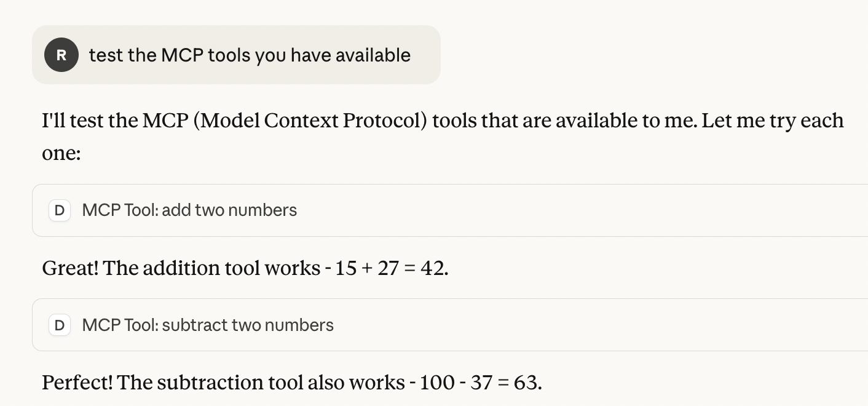Click the words "subtraction tool also works"
This screenshot has height=406, width=868.
click(x=281, y=383)
